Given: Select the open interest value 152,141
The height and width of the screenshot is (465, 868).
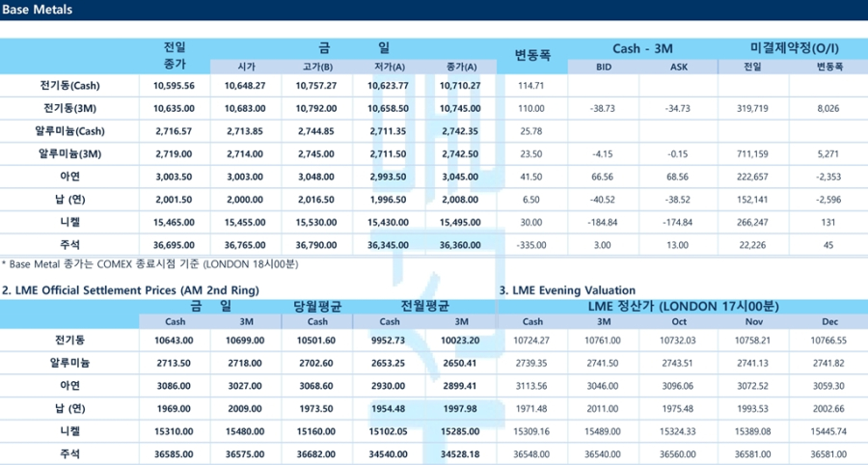Looking at the screenshot, I should [752, 200].
